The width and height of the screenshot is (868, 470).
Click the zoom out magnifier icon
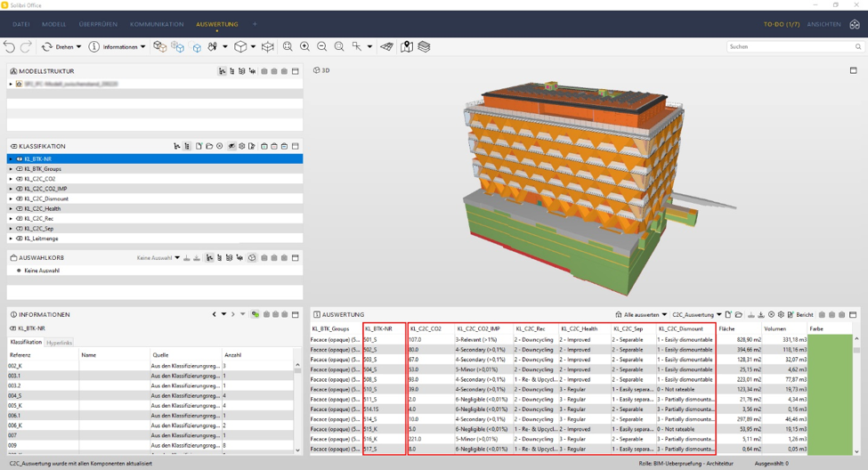coord(322,46)
